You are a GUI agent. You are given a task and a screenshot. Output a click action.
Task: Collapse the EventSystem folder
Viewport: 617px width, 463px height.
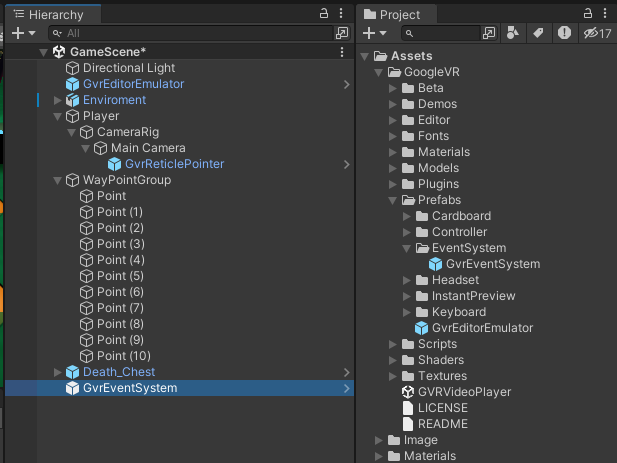(407, 248)
